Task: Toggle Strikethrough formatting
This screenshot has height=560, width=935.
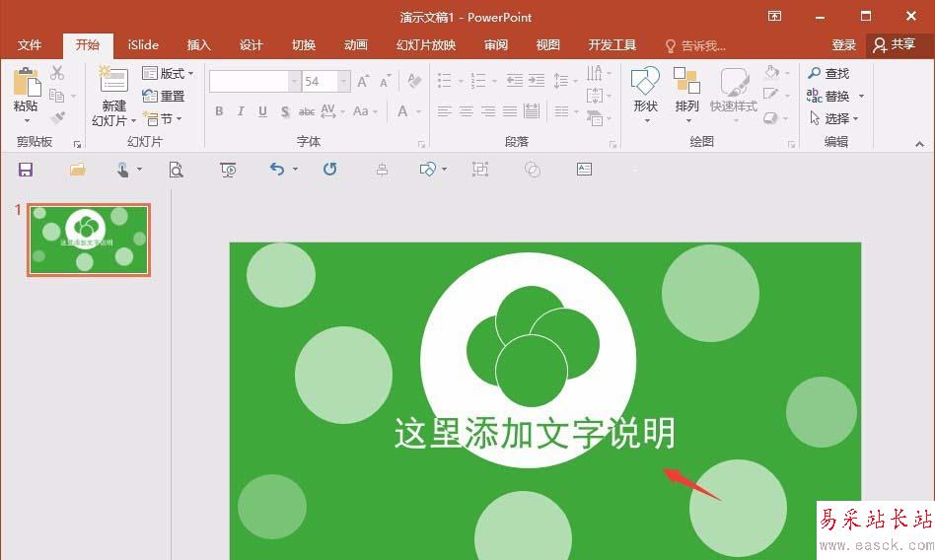Action: 307,111
